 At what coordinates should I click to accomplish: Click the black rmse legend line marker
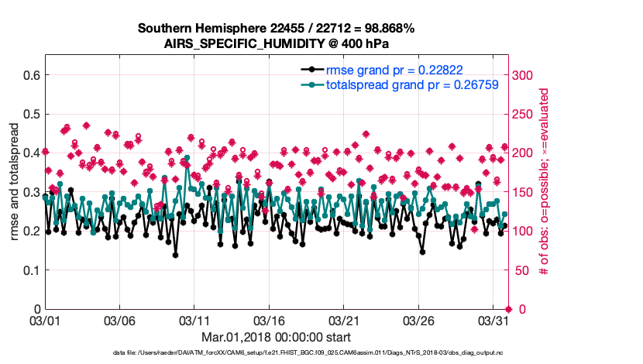click(311, 70)
